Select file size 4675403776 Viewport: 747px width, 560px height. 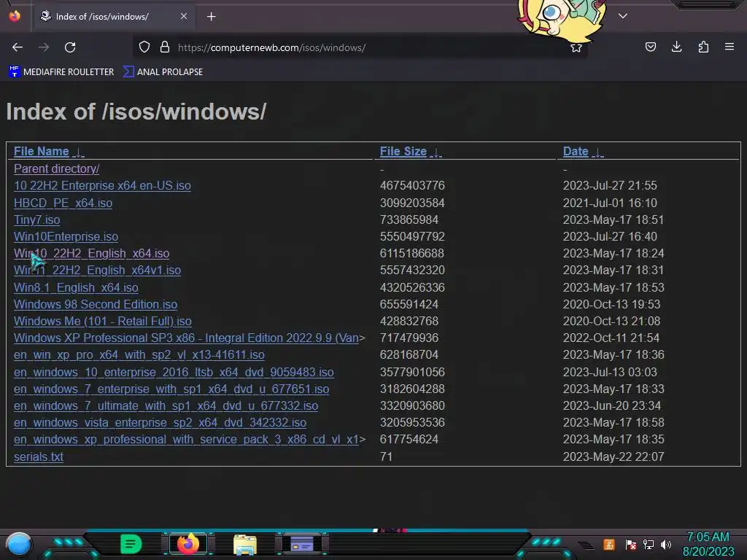tap(412, 185)
